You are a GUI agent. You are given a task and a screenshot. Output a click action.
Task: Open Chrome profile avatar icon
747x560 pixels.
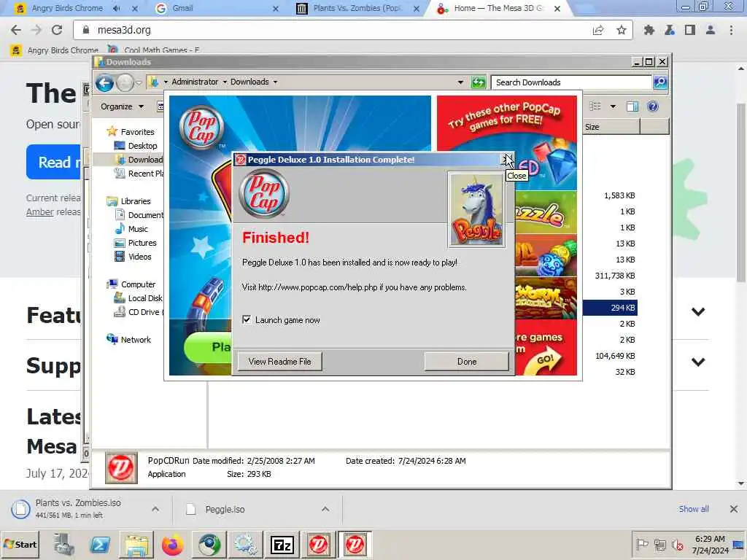pos(710,30)
